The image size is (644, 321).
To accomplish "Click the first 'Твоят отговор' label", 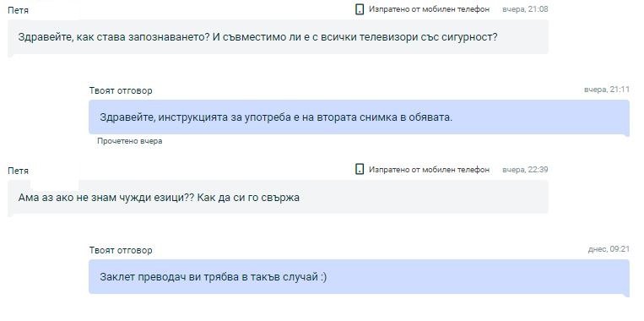I will coord(121,91).
